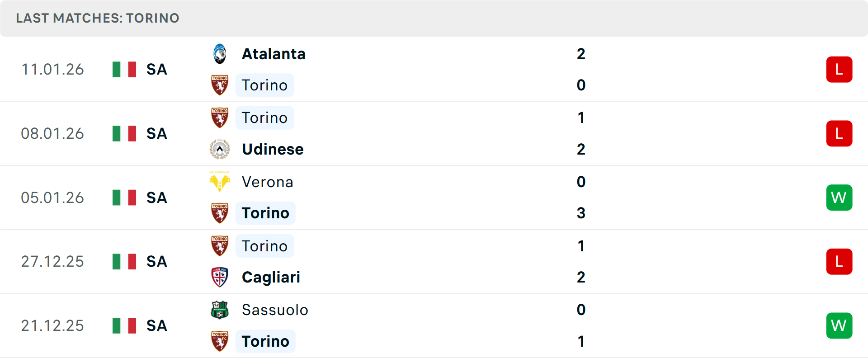Open the Cagliari team link
This screenshot has width=868, height=358.
point(271,277)
